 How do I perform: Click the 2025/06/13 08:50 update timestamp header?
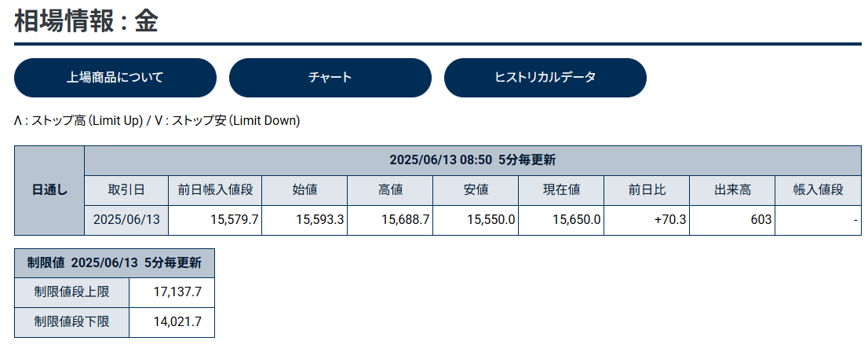pyautogui.click(x=472, y=160)
